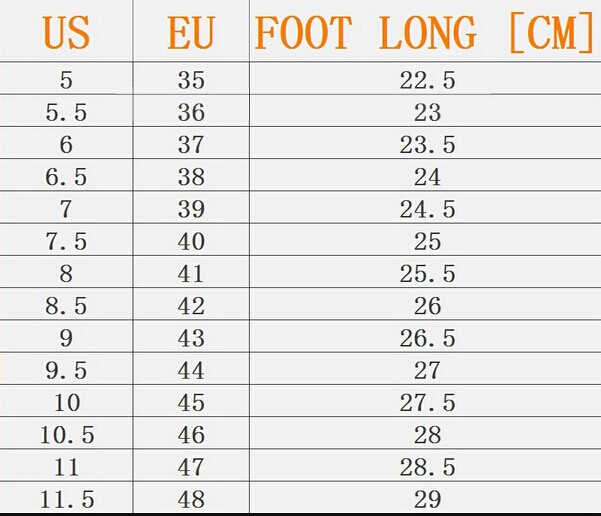This screenshot has height=516, width=601.
Task: Select the EU size 35 cell
Action: point(190,81)
